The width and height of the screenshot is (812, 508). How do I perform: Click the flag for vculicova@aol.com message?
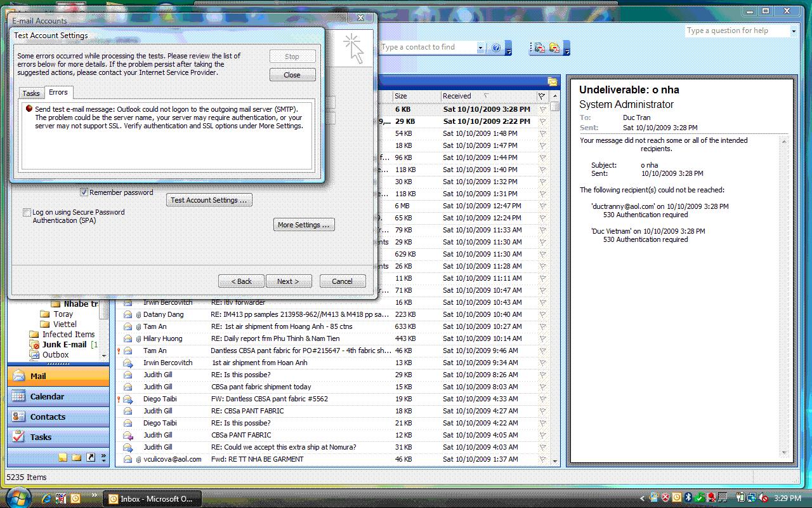coord(542,459)
